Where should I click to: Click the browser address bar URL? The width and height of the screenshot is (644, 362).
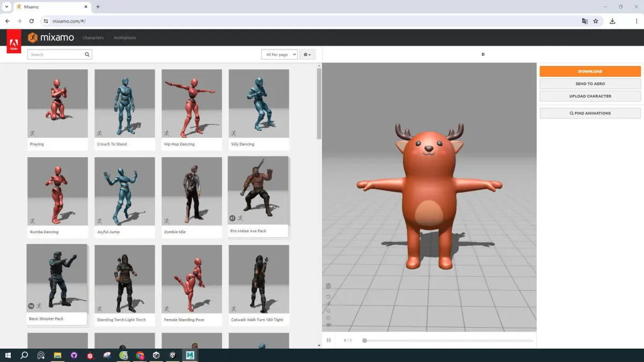click(x=69, y=21)
